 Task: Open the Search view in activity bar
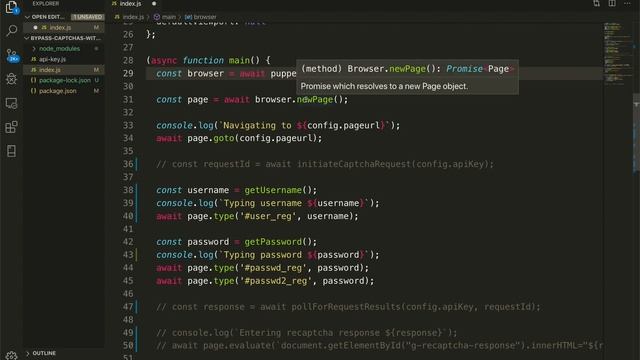point(12,30)
